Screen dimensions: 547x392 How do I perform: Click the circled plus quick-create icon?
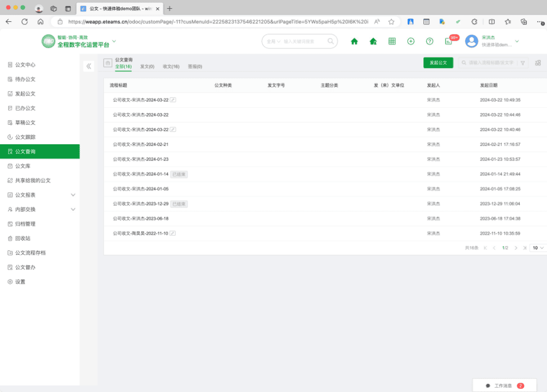click(x=411, y=41)
